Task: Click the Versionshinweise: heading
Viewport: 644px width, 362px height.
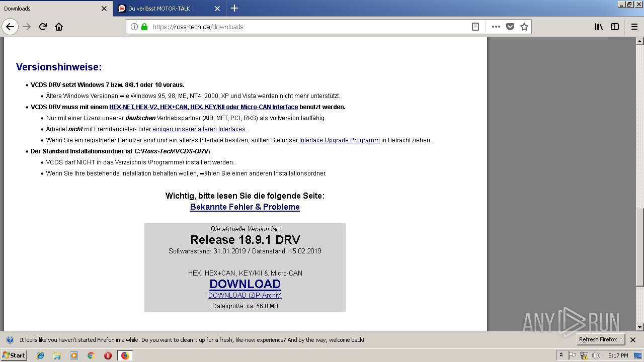Action: click(x=59, y=67)
